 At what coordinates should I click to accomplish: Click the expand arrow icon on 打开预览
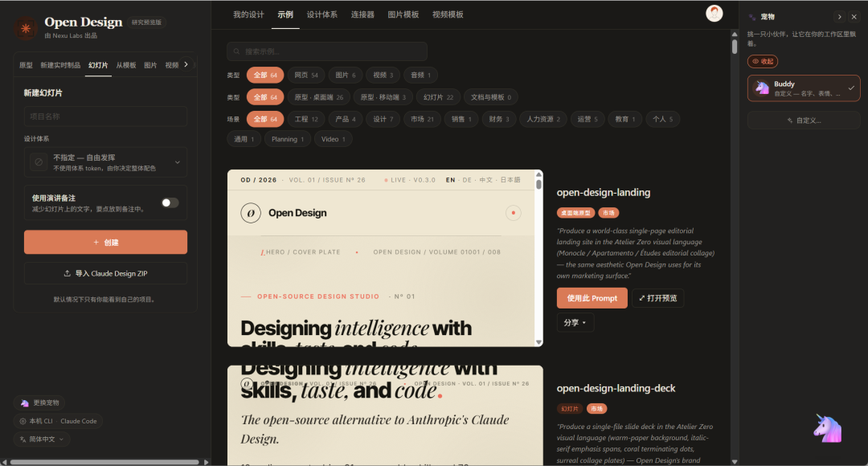pos(641,298)
